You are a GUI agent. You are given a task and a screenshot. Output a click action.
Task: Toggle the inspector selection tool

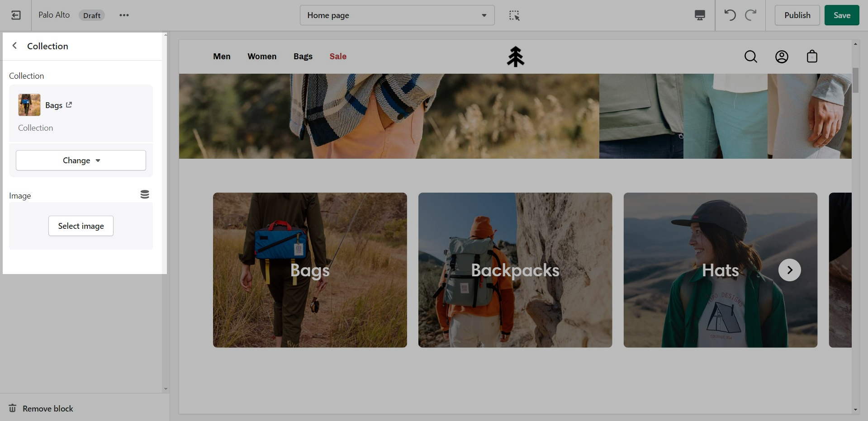pos(514,15)
